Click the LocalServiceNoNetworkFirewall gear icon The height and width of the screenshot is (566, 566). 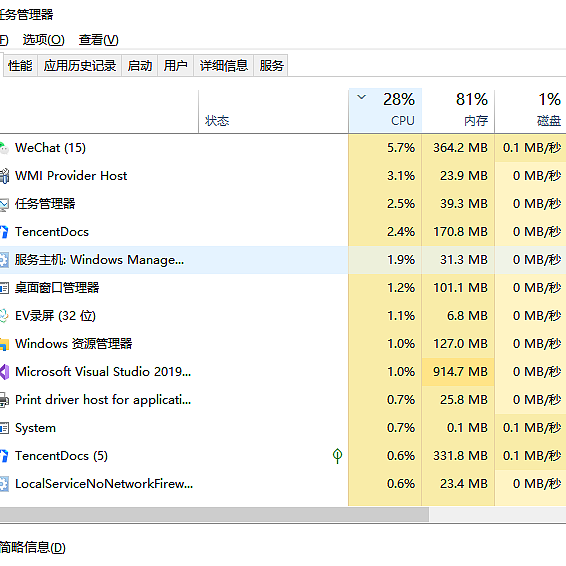[x=4, y=484]
